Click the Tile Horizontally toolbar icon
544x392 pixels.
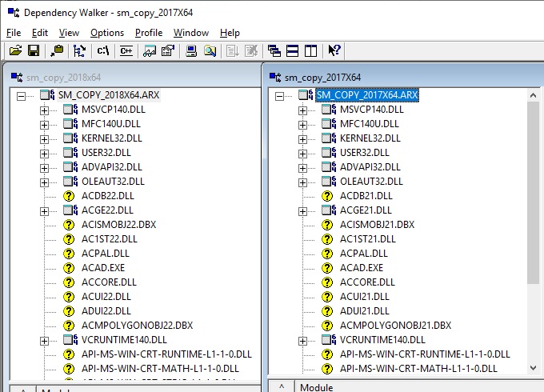[x=293, y=50]
